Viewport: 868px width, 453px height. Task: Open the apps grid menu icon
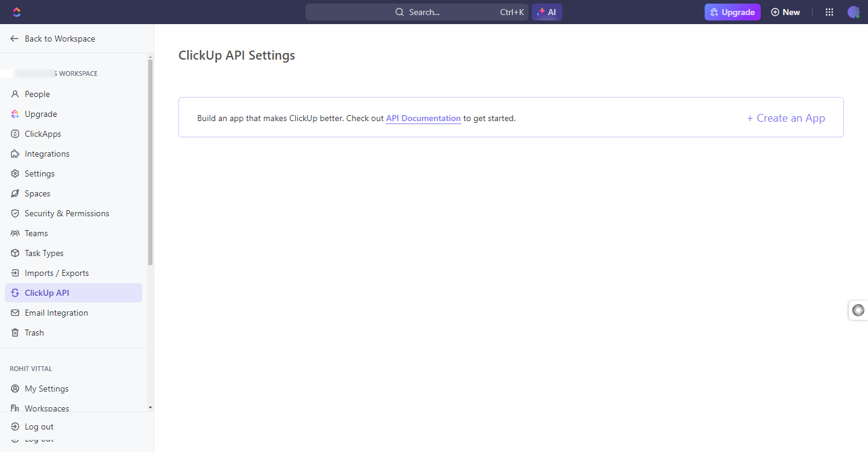829,12
